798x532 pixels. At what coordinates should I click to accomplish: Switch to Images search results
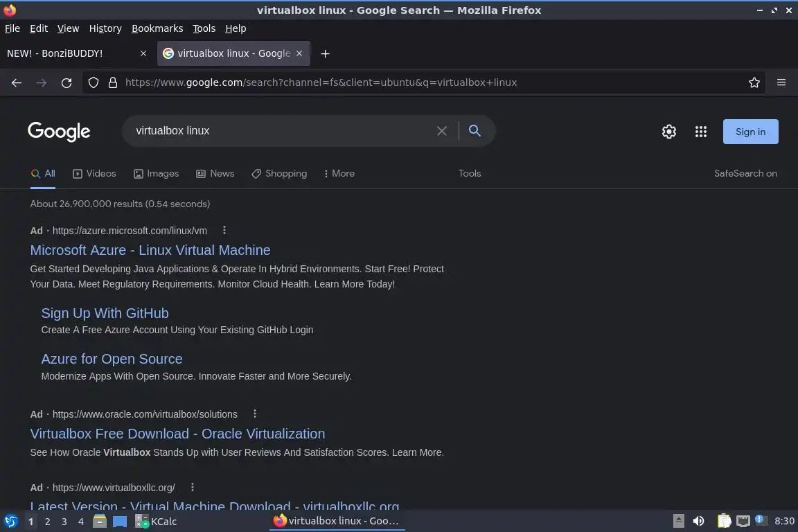point(157,174)
